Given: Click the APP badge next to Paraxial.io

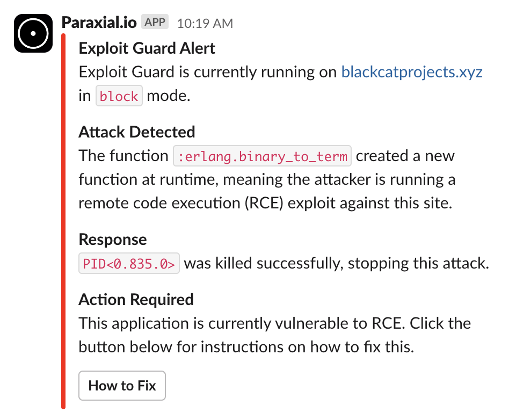Looking at the screenshot, I should 155,22.
